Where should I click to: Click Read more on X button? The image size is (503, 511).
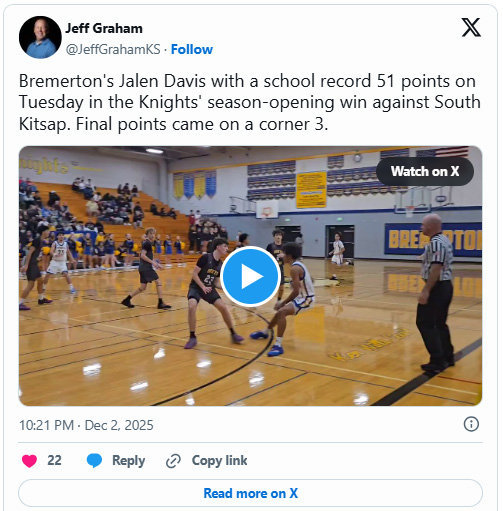point(250,493)
